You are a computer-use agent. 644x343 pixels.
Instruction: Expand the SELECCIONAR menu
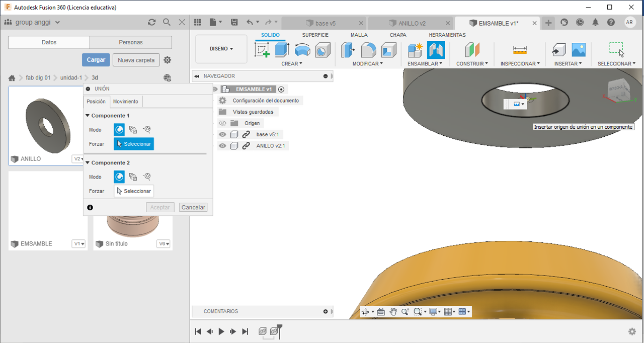pos(617,64)
